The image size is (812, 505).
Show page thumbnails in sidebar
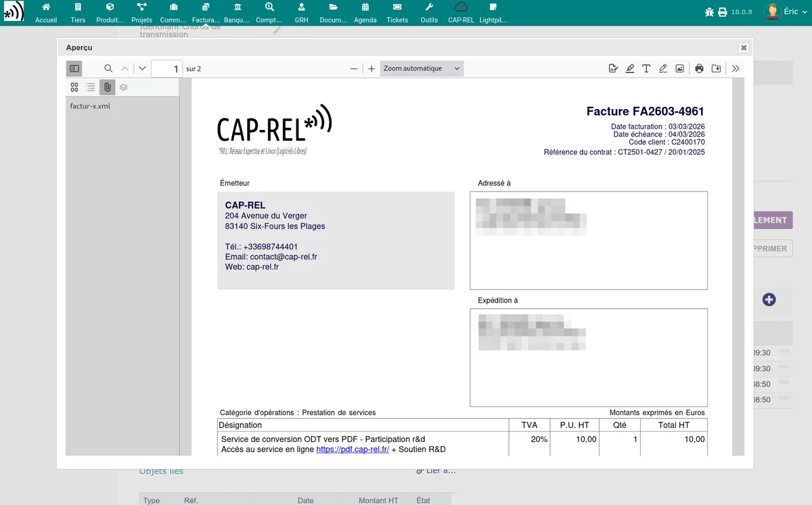click(x=74, y=87)
